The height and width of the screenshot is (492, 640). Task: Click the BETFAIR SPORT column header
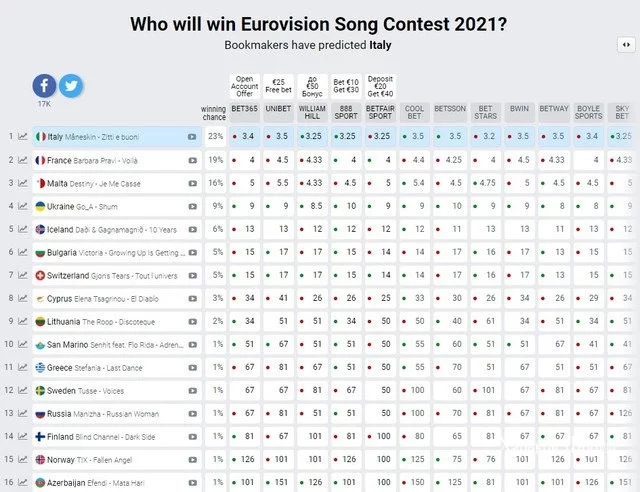click(379, 110)
